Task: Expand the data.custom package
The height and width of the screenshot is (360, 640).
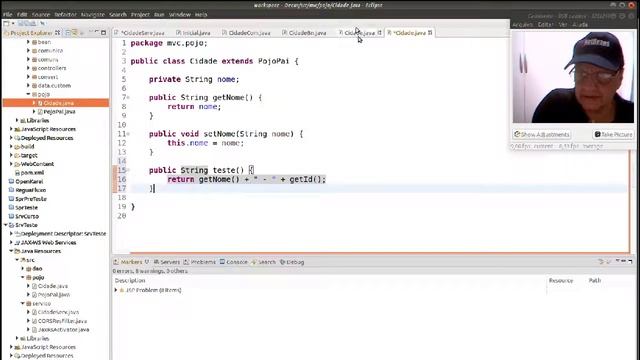Action: (28, 85)
